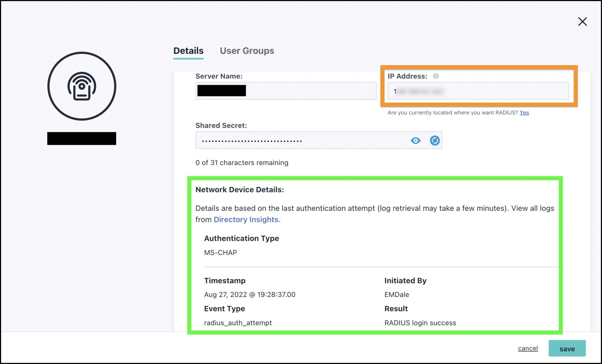The image size is (602, 364).
Task: Select the Shared Secret field
Action: (294, 140)
